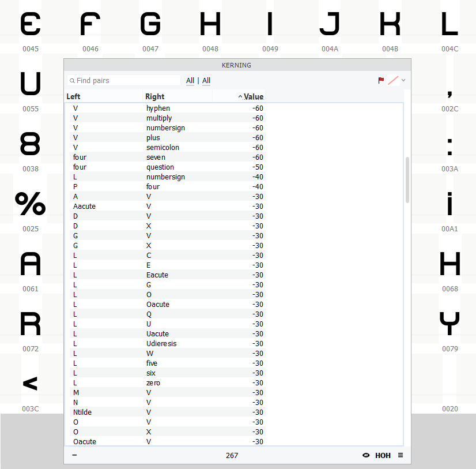This screenshot has height=469, width=476.
Task: Click the no-color slash swatch
Action: coord(393,80)
